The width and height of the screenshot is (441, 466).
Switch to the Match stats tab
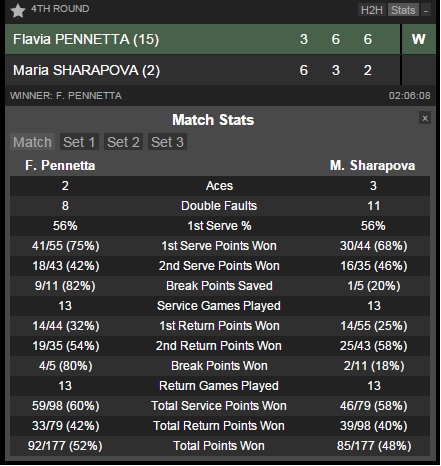[x=32, y=142]
